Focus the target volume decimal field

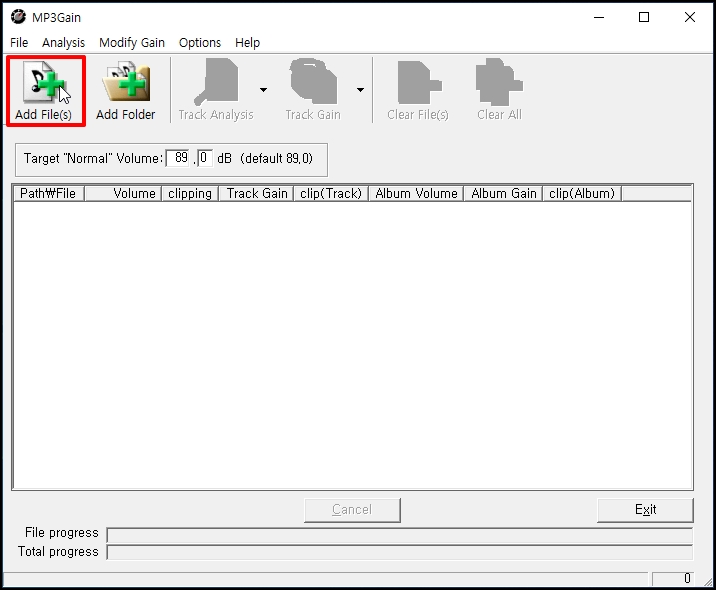click(x=205, y=158)
